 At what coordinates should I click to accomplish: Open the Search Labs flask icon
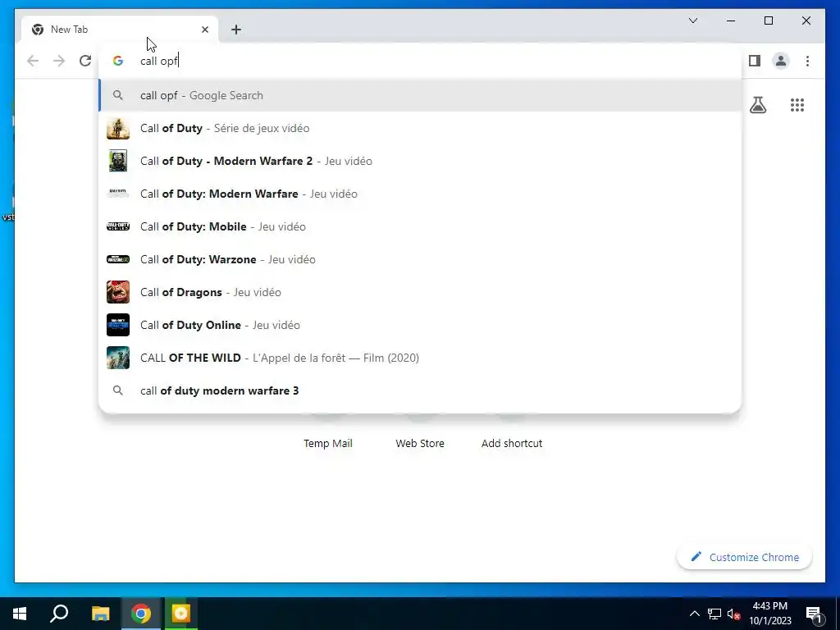pyautogui.click(x=758, y=105)
